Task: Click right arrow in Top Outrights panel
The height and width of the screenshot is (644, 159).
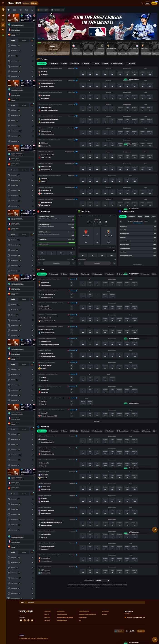Action: coord(155,222)
